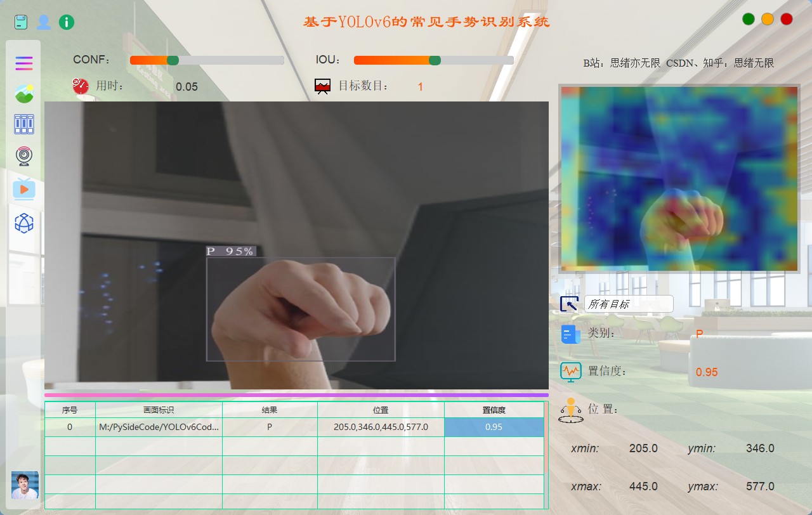Click the xmax value 445.0
The height and width of the screenshot is (515, 812).
[643, 486]
